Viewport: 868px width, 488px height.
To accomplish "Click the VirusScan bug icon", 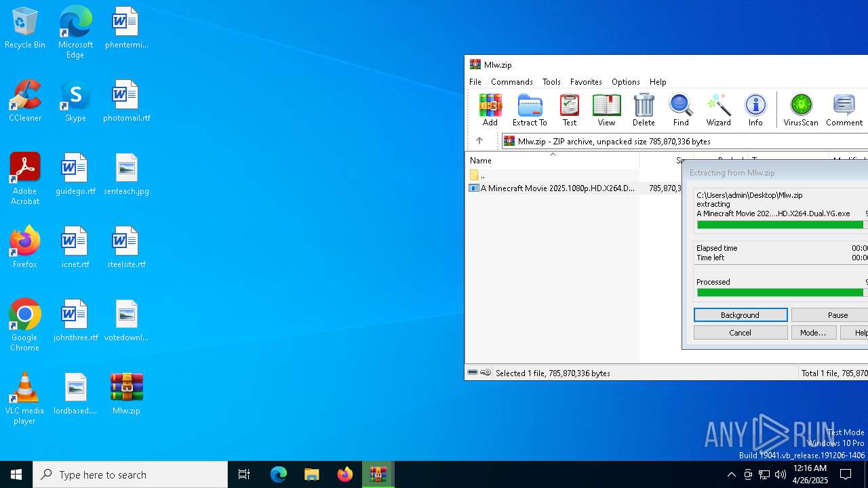I will [x=801, y=110].
